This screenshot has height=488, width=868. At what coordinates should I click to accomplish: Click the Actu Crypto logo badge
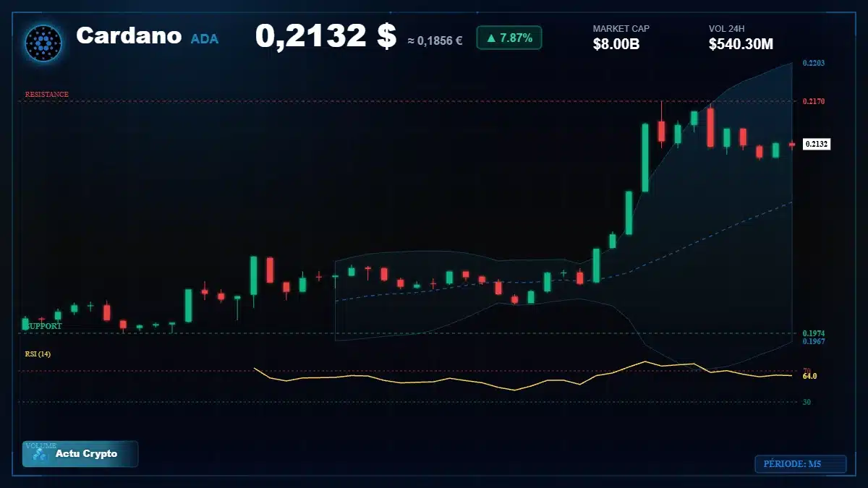click(x=80, y=454)
